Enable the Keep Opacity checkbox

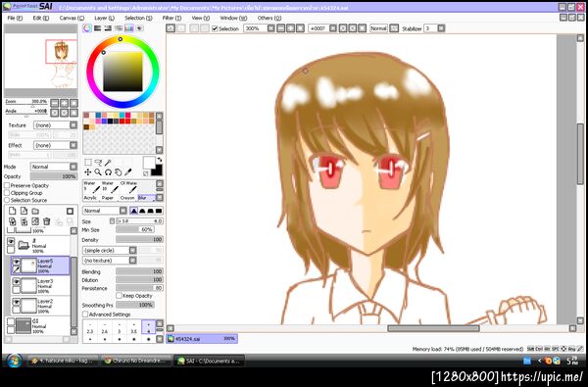pos(120,296)
